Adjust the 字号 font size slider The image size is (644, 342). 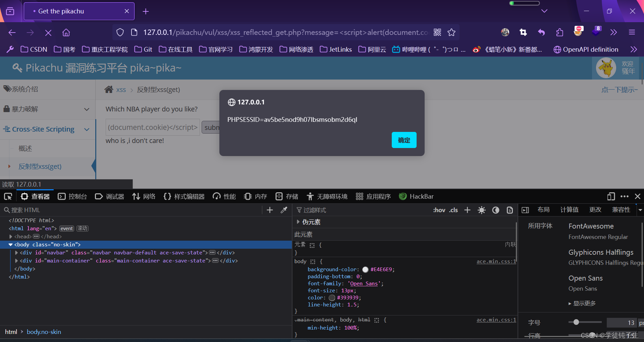tap(585, 322)
